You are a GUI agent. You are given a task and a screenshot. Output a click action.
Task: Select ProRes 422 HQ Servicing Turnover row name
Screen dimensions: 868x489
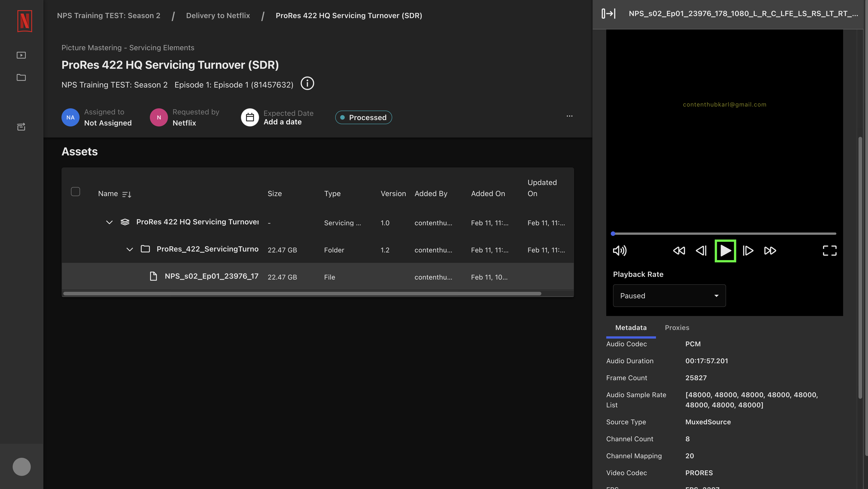click(198, 222)
